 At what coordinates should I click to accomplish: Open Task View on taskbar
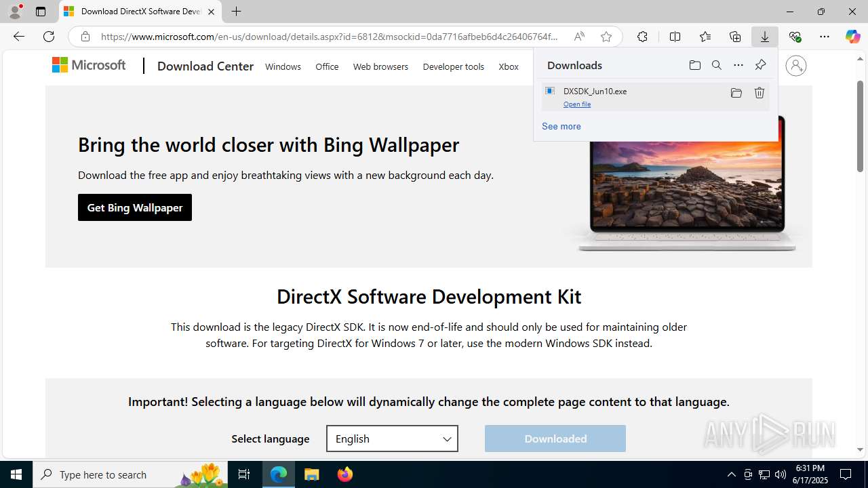tap(245, 474)
